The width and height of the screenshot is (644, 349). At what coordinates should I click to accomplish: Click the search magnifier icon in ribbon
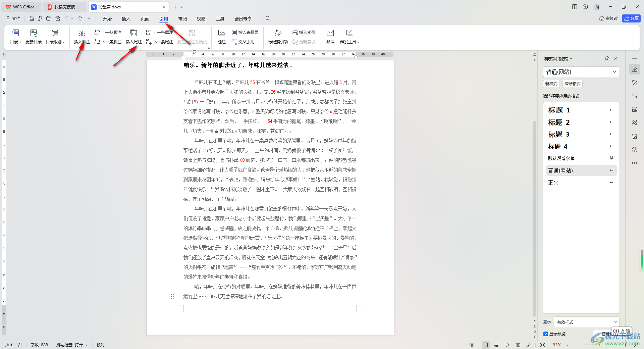point(268,18)
